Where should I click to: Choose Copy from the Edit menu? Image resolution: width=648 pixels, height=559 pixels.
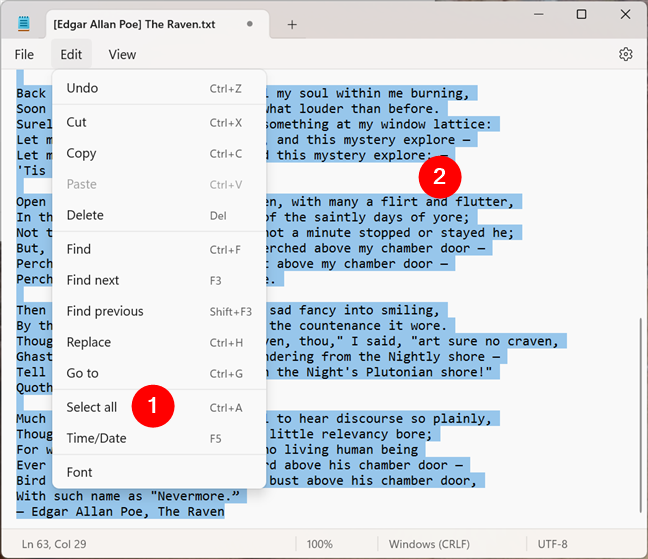pyautogui.click(x=159, y=153)
